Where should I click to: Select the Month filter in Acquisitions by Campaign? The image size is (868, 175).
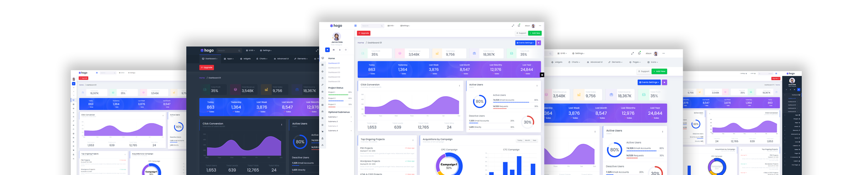527,140
